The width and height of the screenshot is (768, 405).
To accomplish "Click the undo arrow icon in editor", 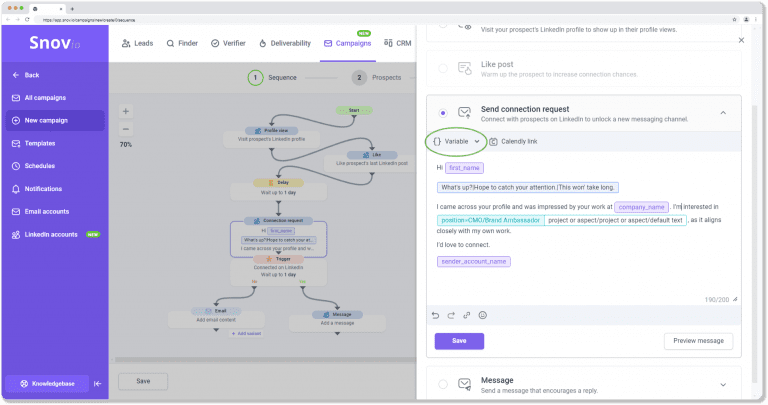I will pyautogui.click(x=436, y=315).
